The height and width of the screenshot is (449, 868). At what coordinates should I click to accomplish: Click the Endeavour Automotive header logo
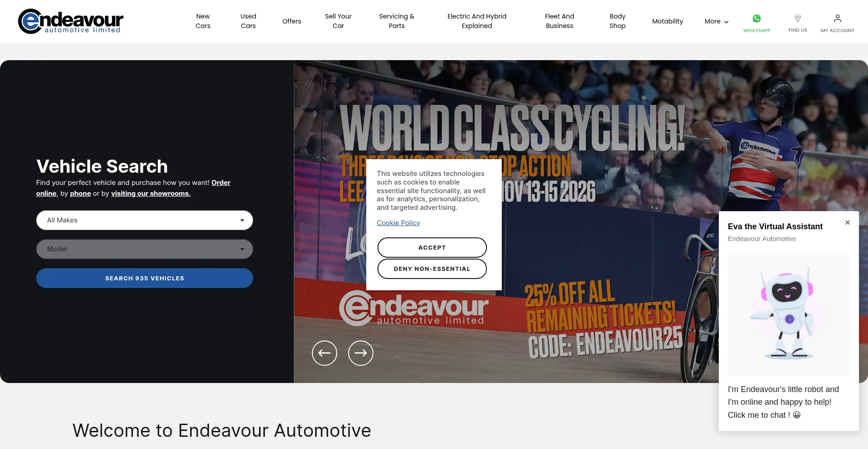(x=71, y=21)
